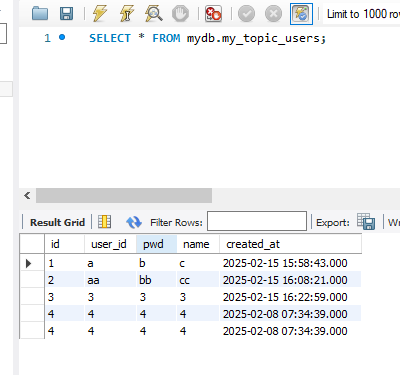The width and height of the screenshot is (400, 375).
Task: Click pwd cell containing 'b'
Action: pos(156,263)
